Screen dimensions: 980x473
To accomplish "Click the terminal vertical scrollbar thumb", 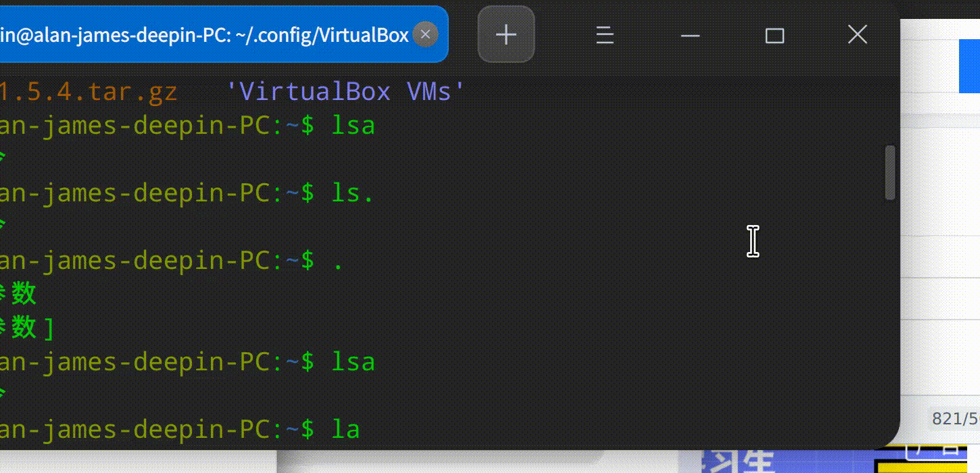I will (890, 172).
